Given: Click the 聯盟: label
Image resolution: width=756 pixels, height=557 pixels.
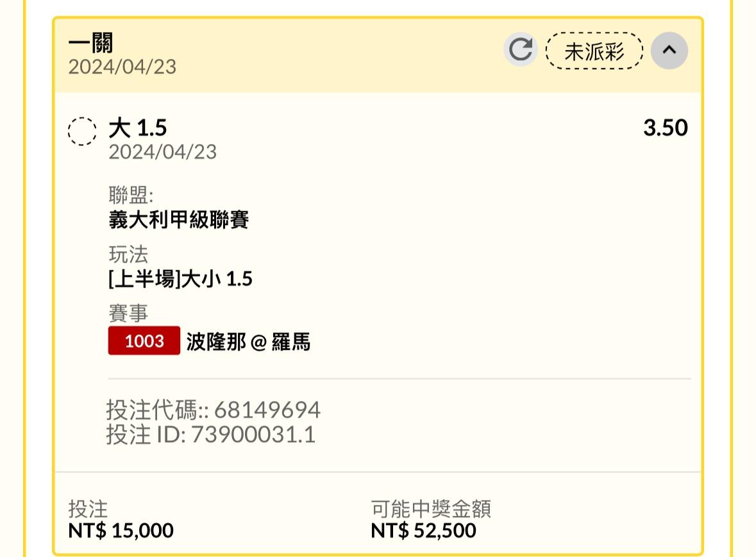Looking at the screenshot, I should (131, 195).
